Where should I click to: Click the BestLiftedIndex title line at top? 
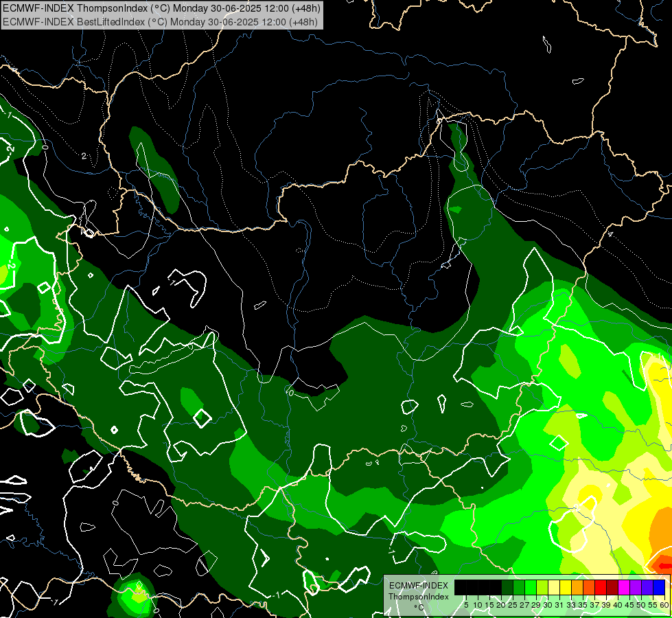[160, 22]
